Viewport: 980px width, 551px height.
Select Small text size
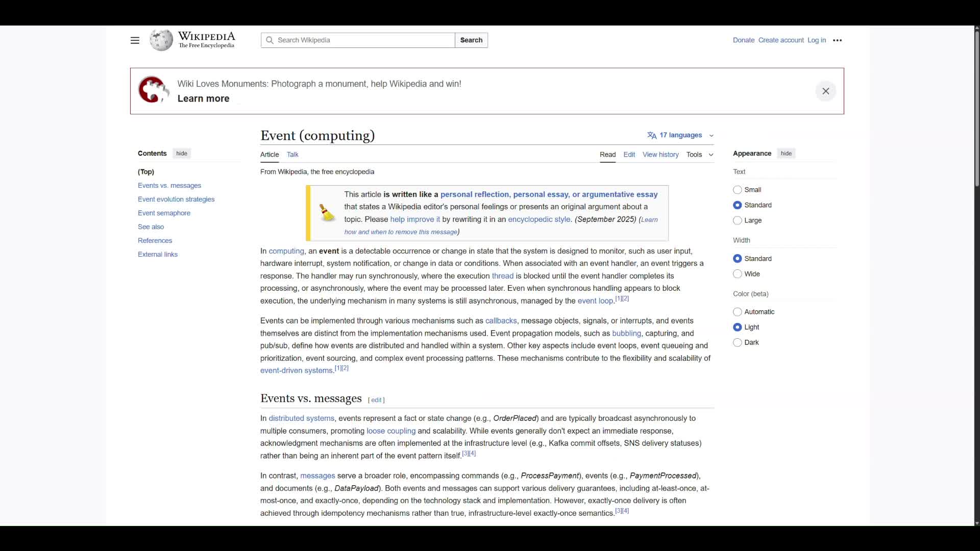point(737,190)
